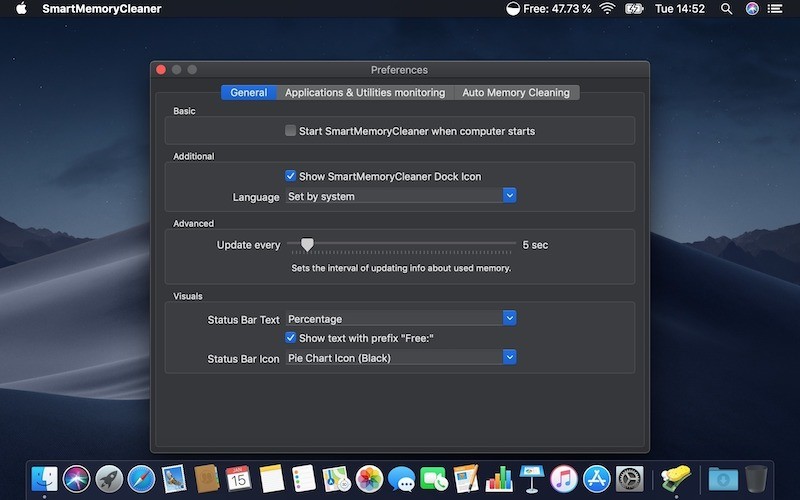Open Downloads folder in Dock
The width and height of the screenshot is (800, 500).
click(x=723, y=479)
